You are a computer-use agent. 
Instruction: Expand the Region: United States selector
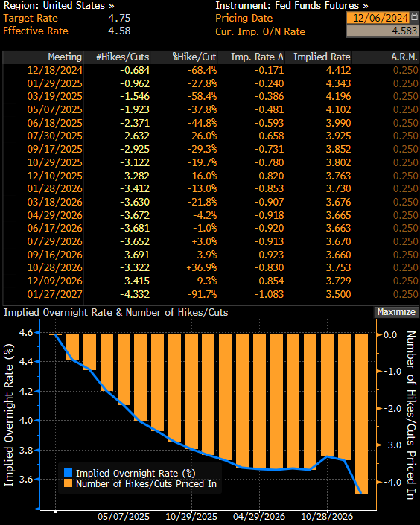[x=59, y=6]
